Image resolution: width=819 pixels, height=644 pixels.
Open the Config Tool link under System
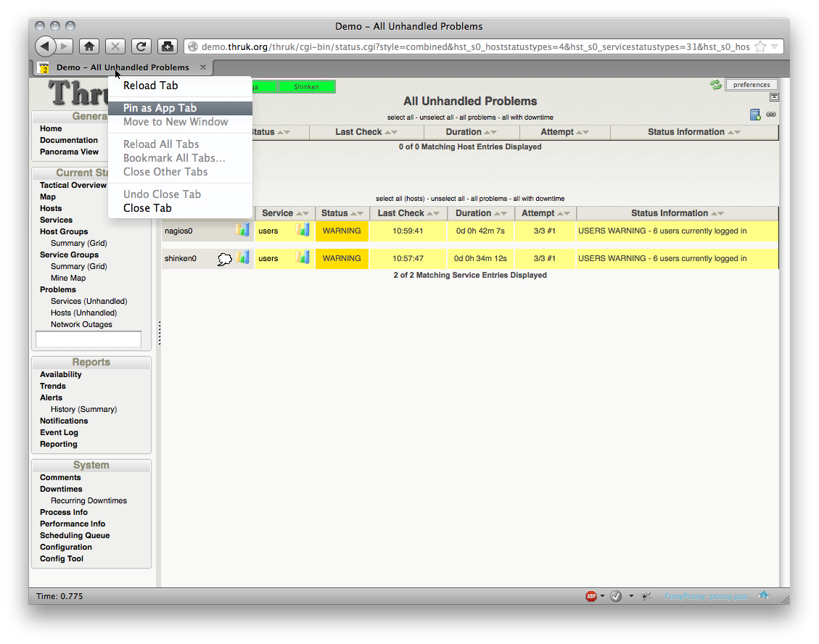(62, 558)
